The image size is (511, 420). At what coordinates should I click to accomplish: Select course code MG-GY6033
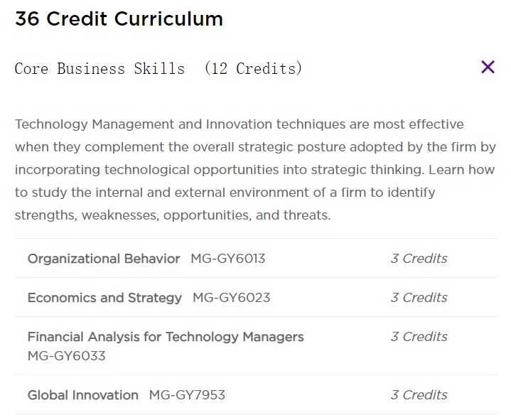coord(67,356)
